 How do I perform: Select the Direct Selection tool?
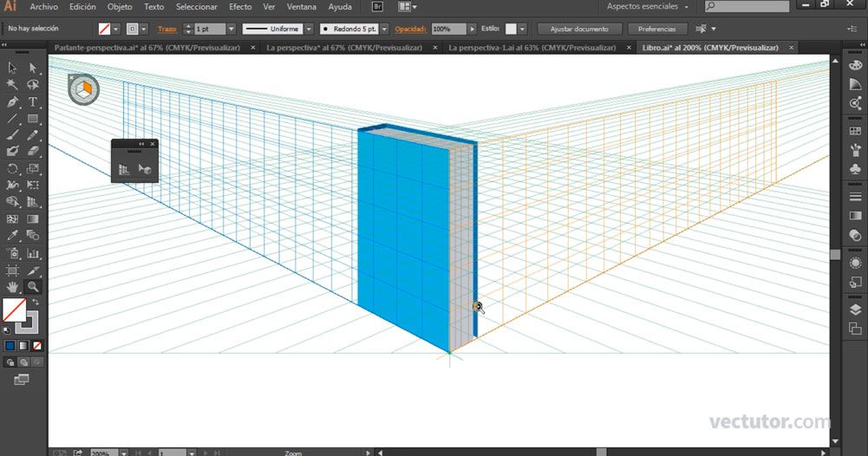33,68
